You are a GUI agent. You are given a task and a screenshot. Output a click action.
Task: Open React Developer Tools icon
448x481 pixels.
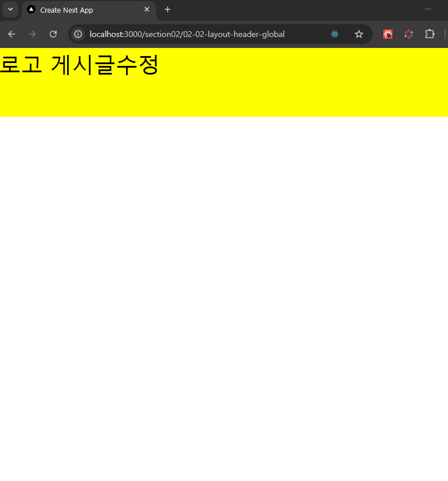[x=335, y=34]
